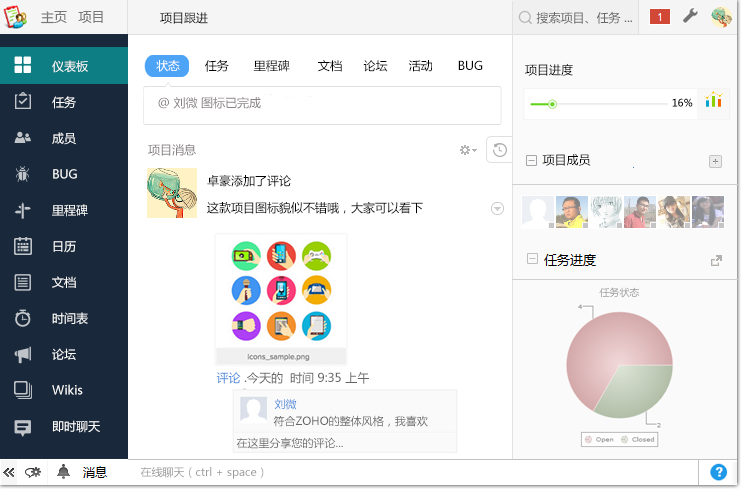Click the 消息 button in bottom bar
This screenshot has height=495, width=744.
(x=95, y=472)
